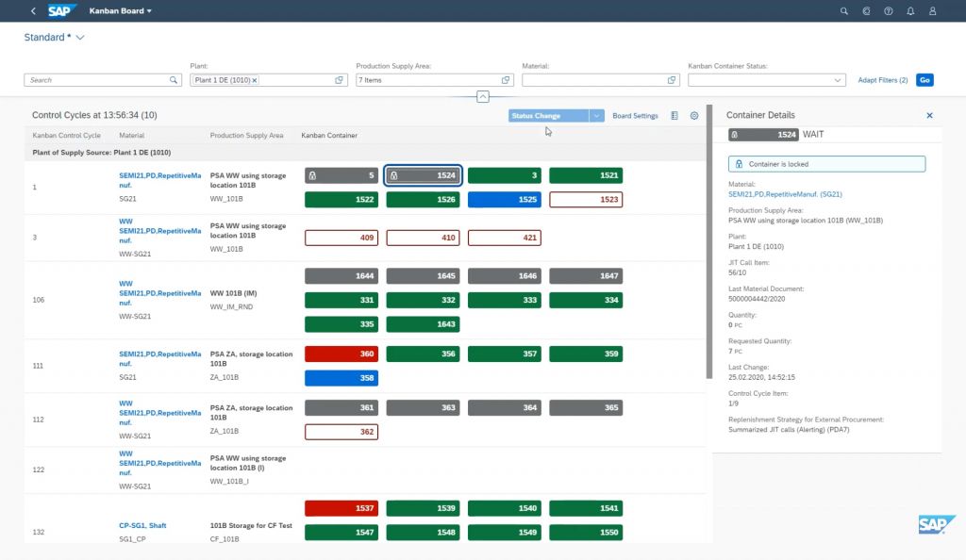
Task: Click the search magnifier in the header
Action: (x=843, y=11)
